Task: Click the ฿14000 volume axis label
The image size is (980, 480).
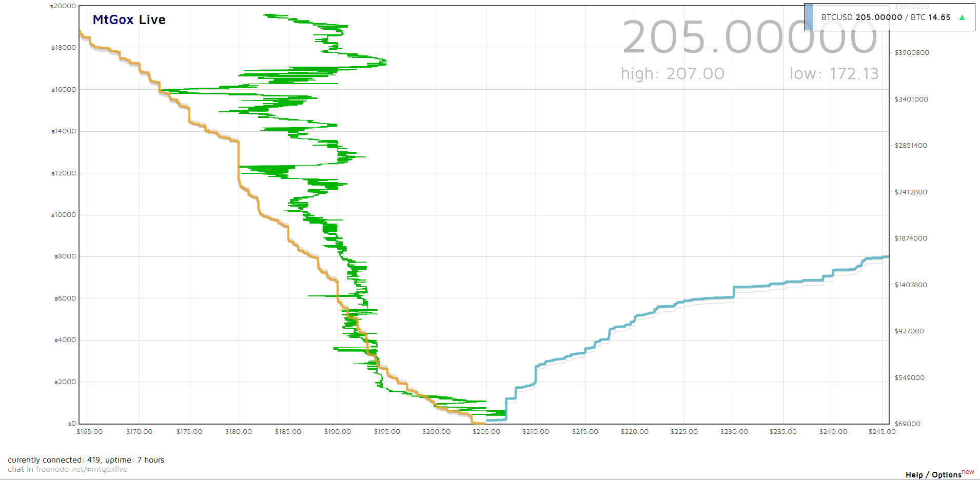Action: tap(64, 131)
